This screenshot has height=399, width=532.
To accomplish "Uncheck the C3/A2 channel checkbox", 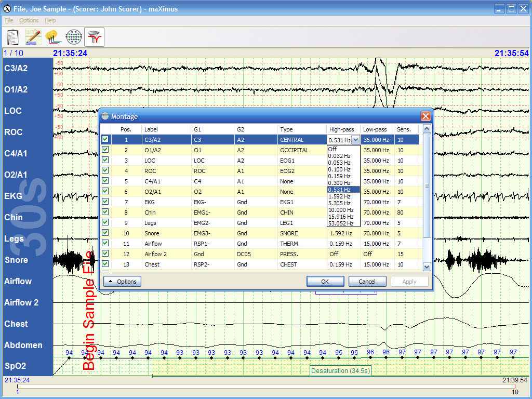I will coord(105,139).
